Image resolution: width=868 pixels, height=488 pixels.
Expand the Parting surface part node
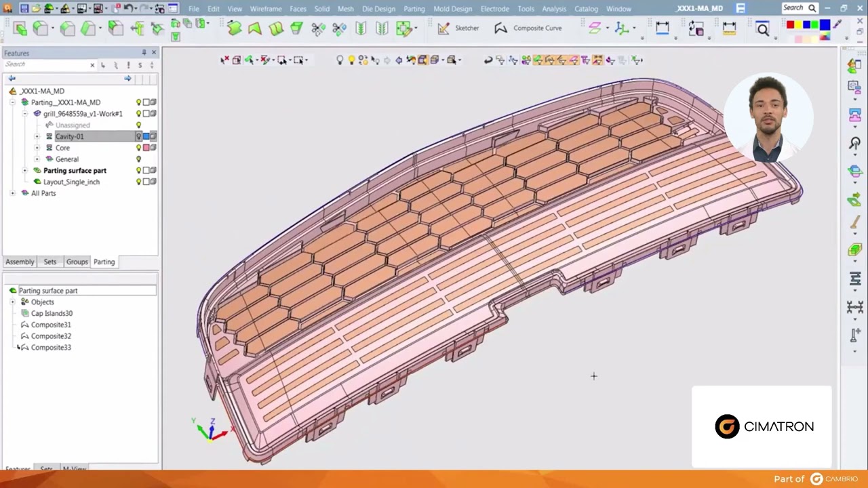click(25, 171)
